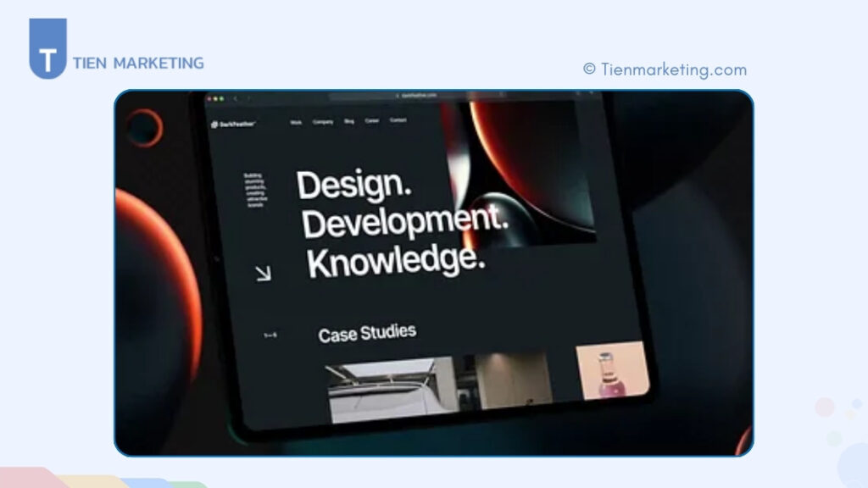Open the Career page
868x488 pixels.
click(372, 120)
